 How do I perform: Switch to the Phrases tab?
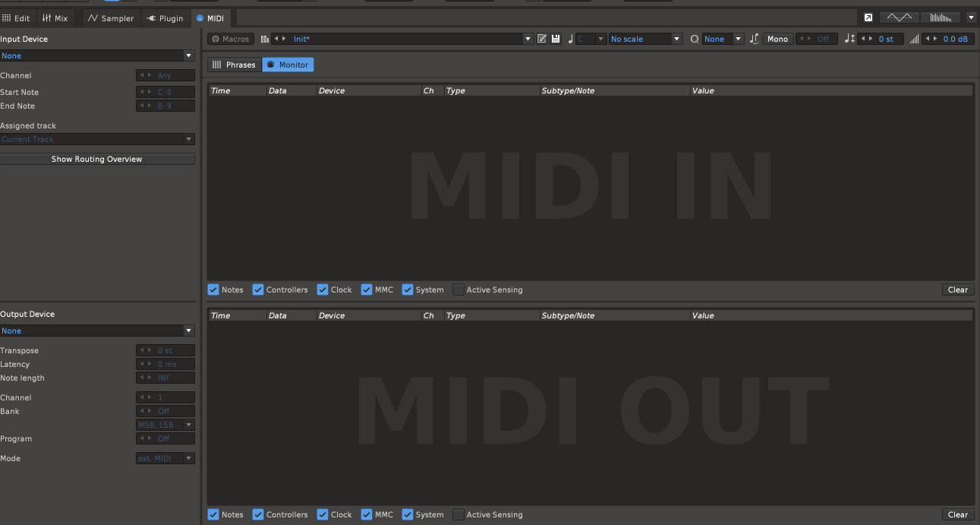[235, 65]
